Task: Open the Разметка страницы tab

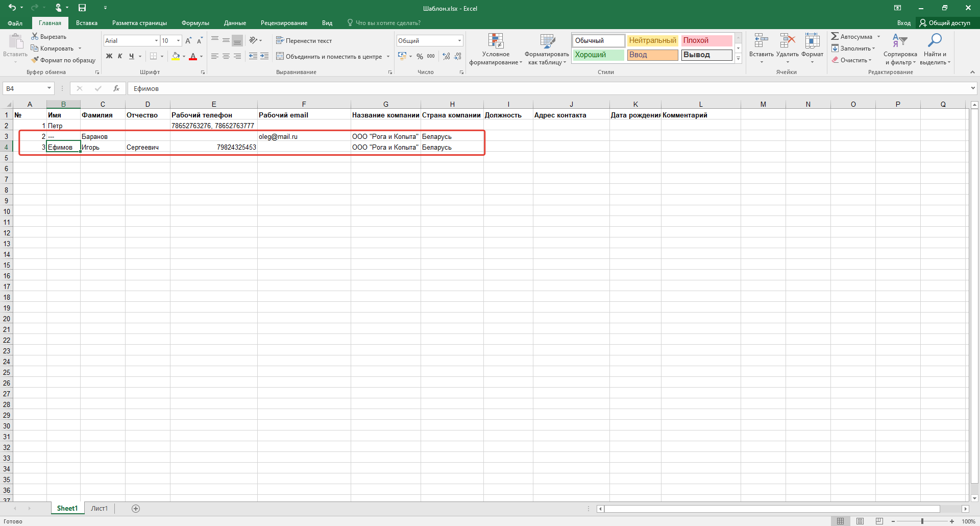Action: tap(139, 23)
